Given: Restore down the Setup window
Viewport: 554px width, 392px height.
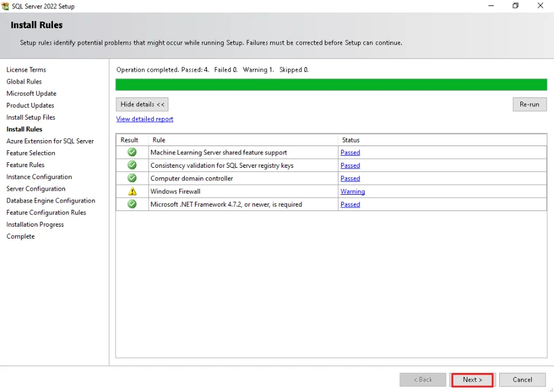Looking at the screenshot, I should pos(516,5).
